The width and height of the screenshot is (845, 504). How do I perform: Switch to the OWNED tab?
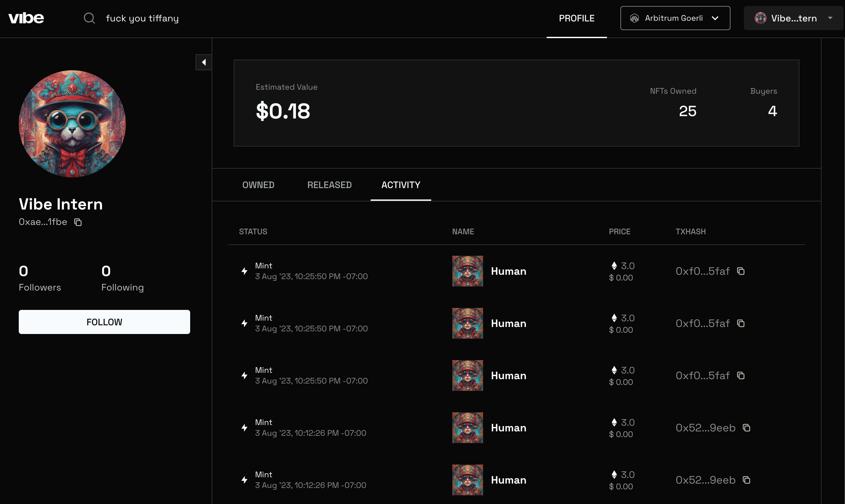(258, 185)
